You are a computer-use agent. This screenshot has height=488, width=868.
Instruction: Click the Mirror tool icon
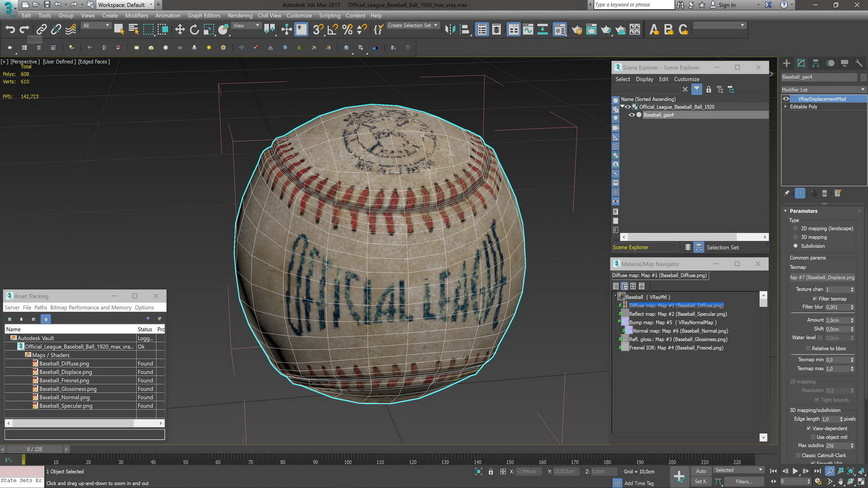coord(450,29)
